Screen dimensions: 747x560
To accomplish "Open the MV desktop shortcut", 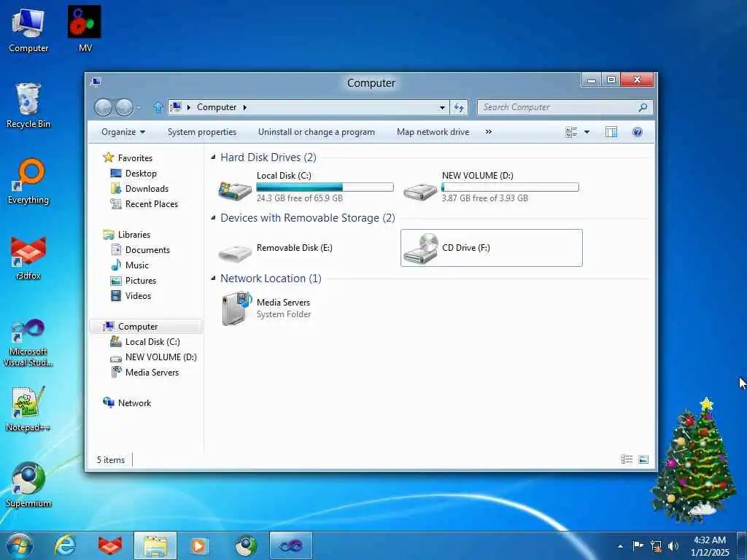I will point(85,29).
